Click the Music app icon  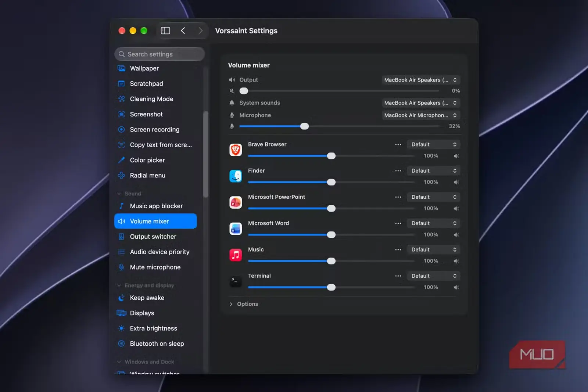[236, 255]
